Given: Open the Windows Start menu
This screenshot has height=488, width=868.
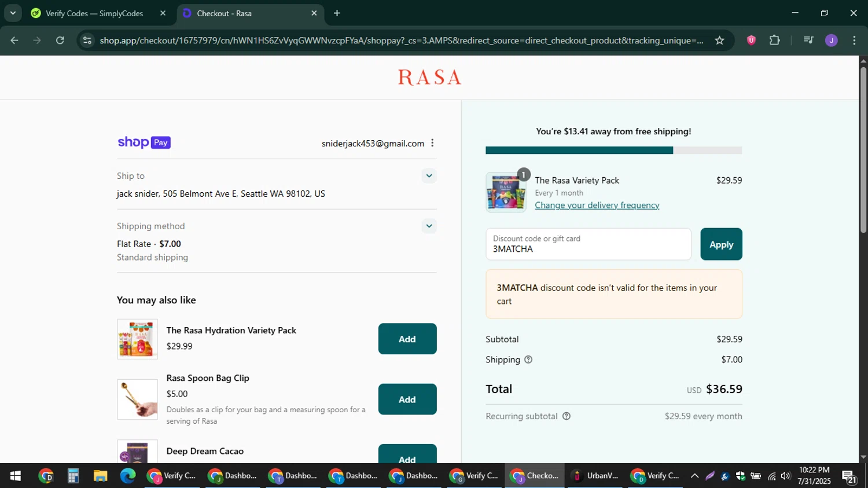Looking at the screenshot, I should coord(15,476).
